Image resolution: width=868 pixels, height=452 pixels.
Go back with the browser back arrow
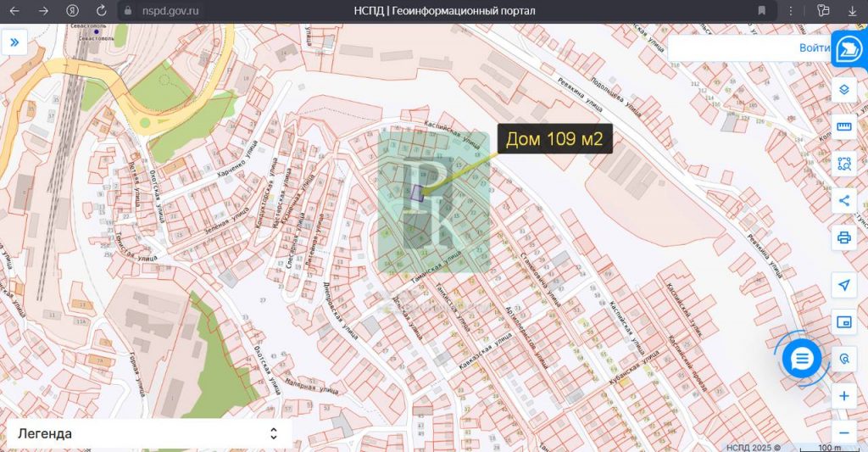tap(15, 10)
